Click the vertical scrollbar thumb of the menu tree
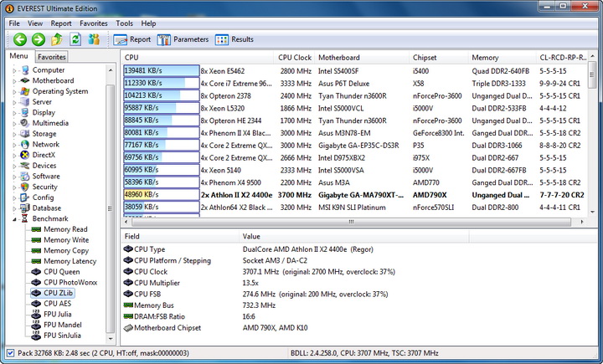The width and height of the screenshot is (603, 364). tap(110, 208)
